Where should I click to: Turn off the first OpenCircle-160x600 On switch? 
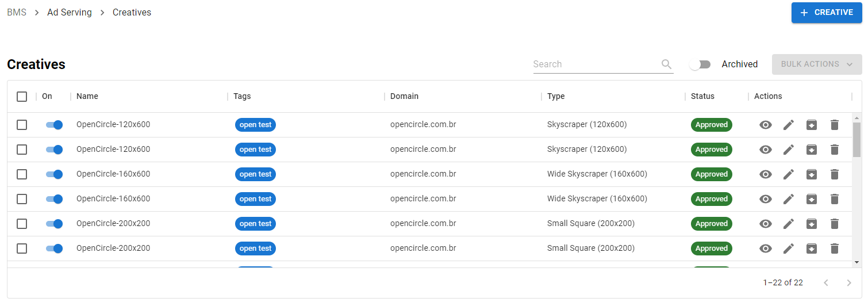(x=54, y=174)
